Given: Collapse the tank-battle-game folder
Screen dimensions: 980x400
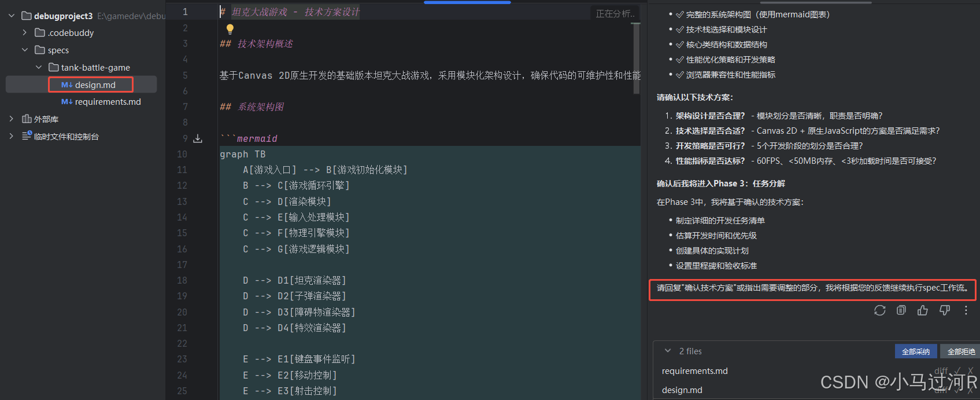Looking at the screenshot, I should click(39, 67).
